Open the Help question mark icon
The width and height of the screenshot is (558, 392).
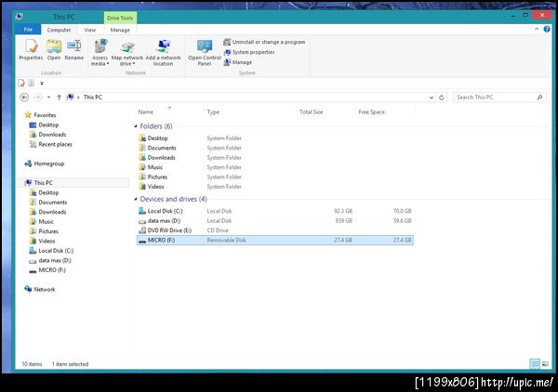pyautogui.click(x=547, y=29)
